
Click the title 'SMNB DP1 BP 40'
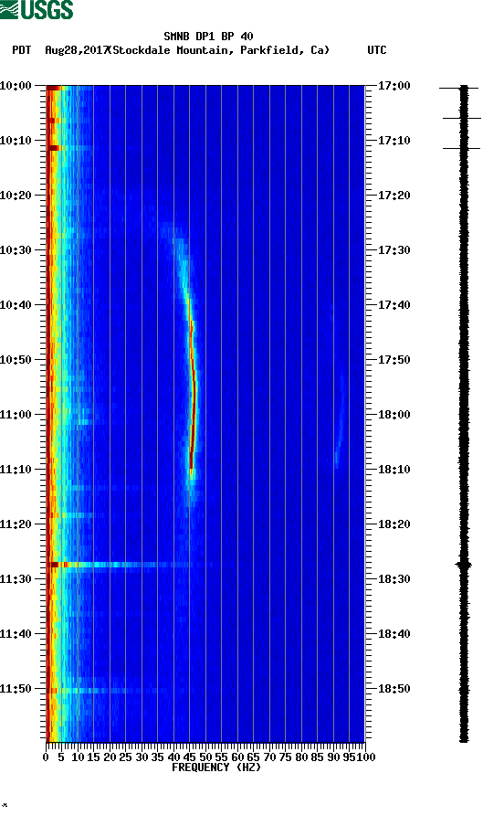coord(208,37)
